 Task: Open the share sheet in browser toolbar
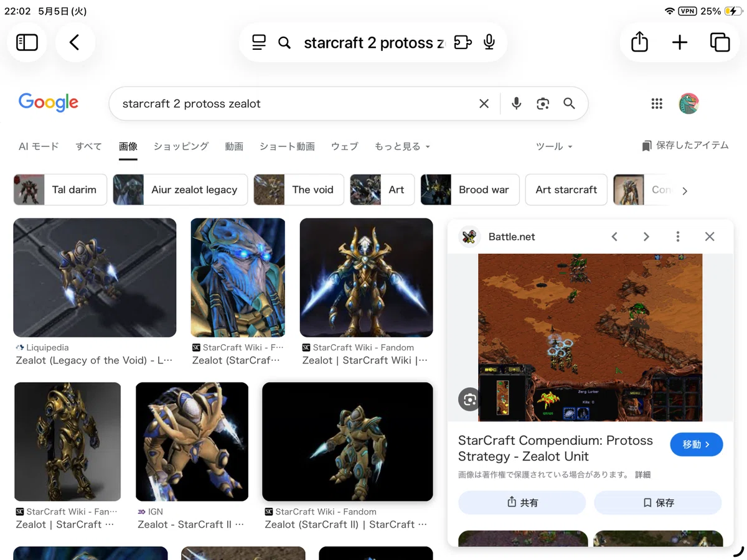pos(640,42)
